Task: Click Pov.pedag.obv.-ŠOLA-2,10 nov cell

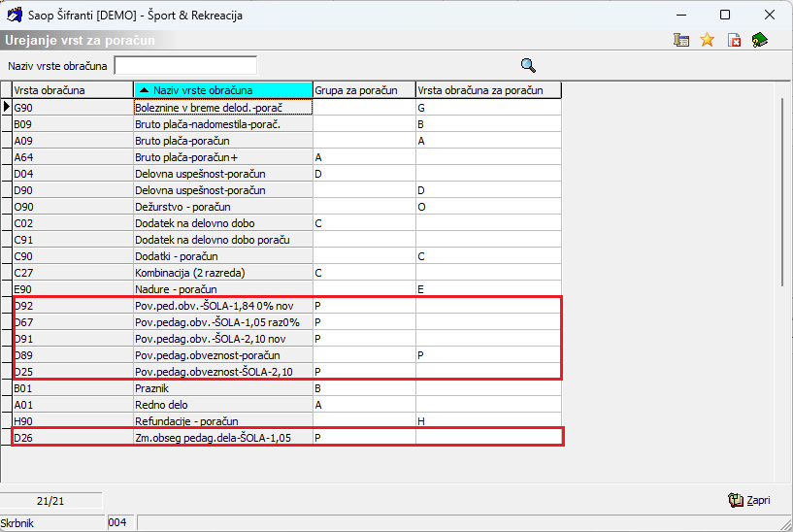Action: tap(223, 339)
